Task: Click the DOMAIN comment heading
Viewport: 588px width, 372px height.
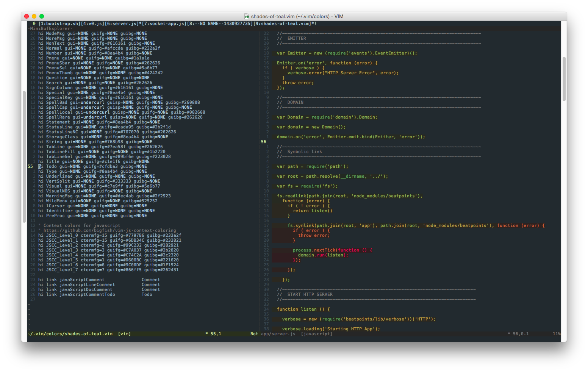Action: click(295, 102)
